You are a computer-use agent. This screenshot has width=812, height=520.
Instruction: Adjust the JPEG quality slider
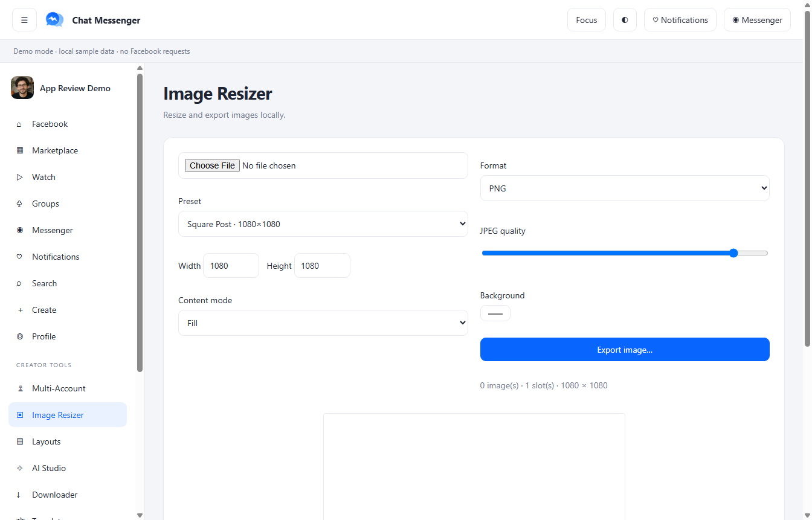click(x=625, y=253)
